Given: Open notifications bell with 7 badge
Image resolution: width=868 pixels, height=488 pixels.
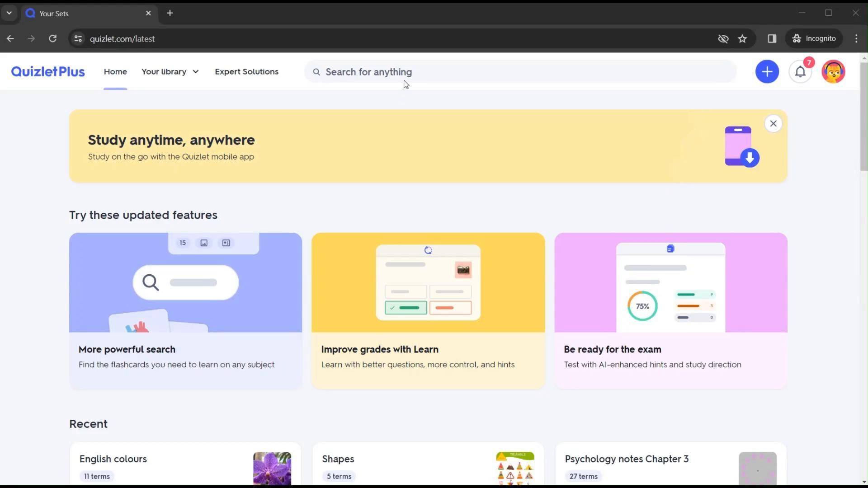Looking at the screenshot, I should click(x=800, y=71).
